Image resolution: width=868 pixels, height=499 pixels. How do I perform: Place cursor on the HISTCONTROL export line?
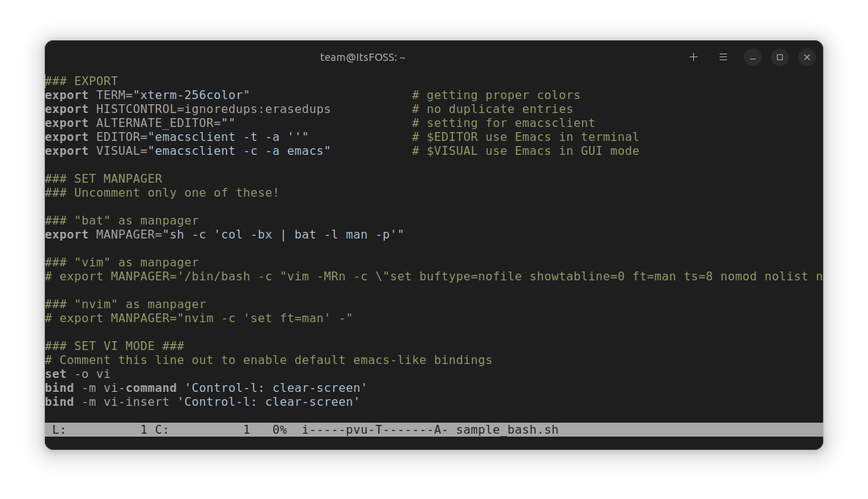188,109
